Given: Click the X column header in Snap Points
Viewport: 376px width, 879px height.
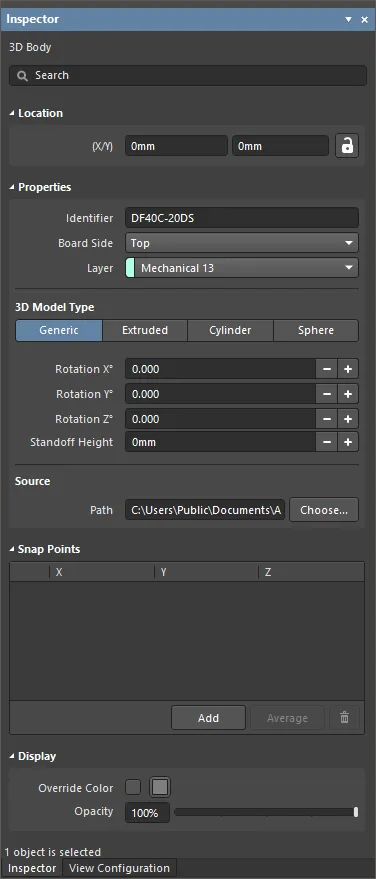Looking at the screenshot, I should [102, 572].
